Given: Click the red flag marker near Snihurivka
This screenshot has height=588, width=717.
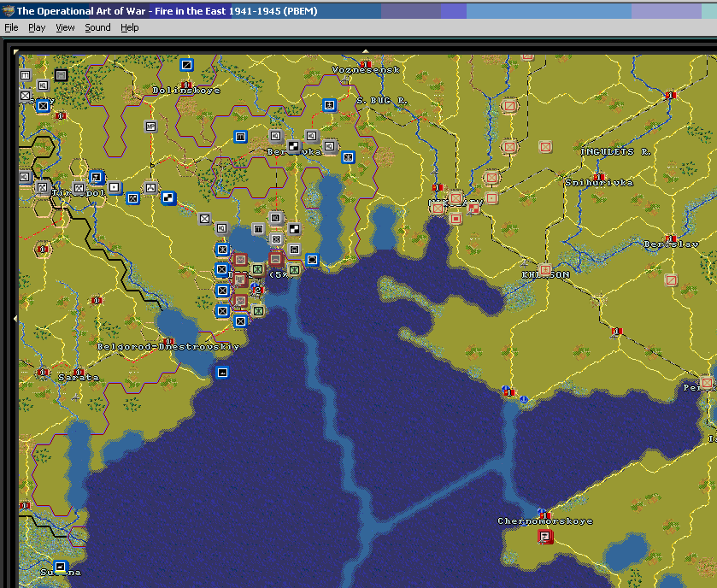Looking at the screenshot, I should pyautogui.click(x=598, y=177).
